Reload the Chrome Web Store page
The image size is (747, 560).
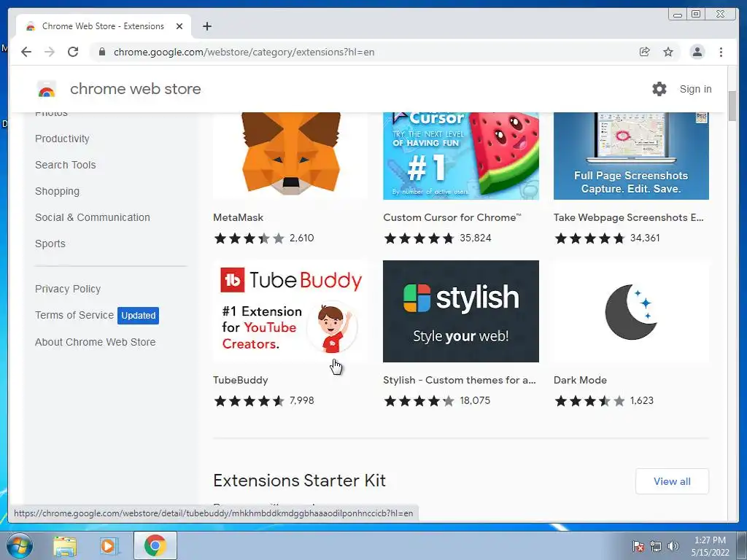[73, 52]
